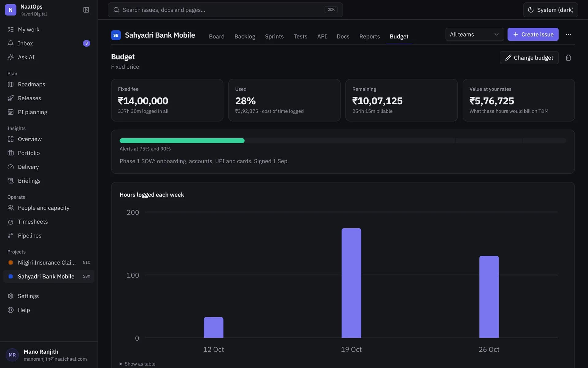Viewport: 588px width, 368px height.
Task: Click the Briefings icon
Action: coord(11,181)
